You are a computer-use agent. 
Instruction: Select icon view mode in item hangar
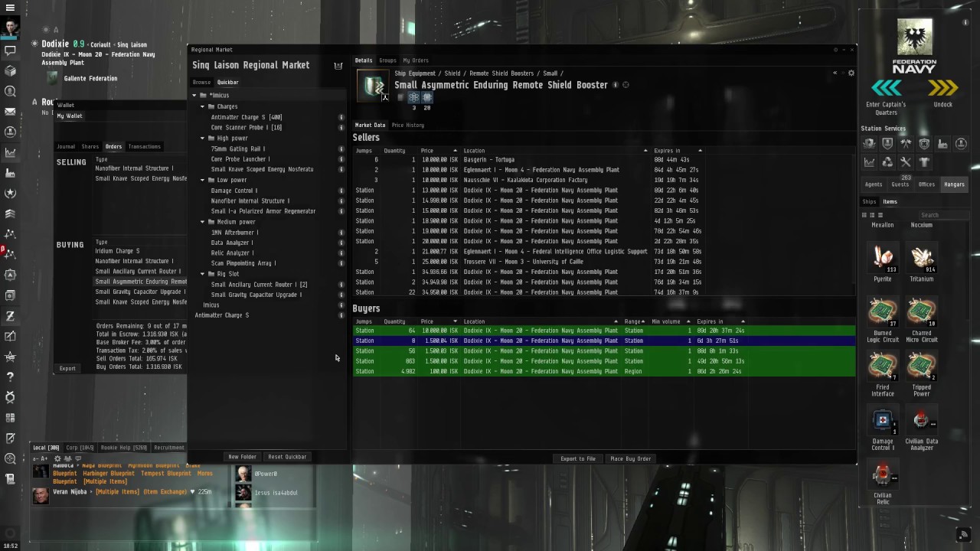(865, 215)
